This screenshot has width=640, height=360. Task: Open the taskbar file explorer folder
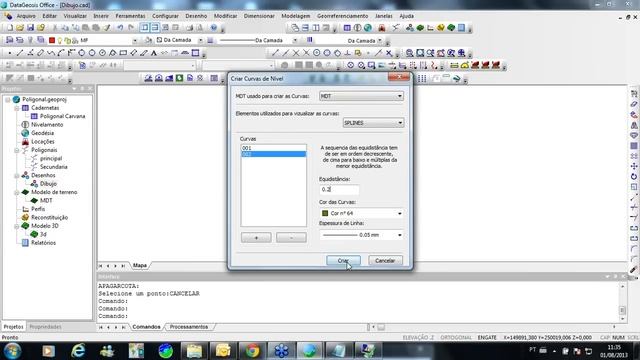coord(194,351)
